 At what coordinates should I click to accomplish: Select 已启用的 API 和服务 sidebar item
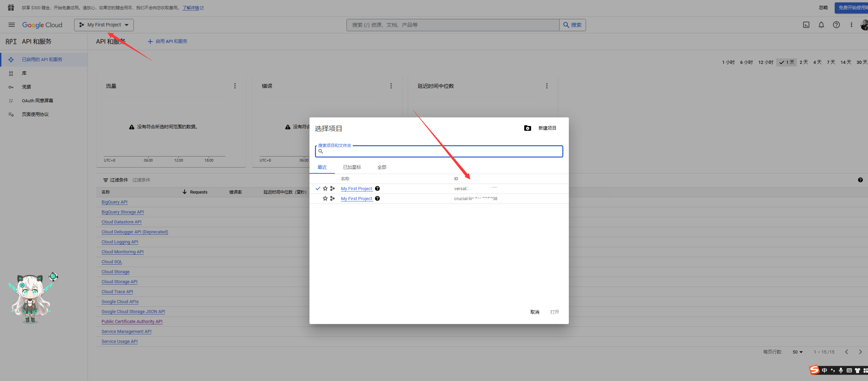(44, 59)
